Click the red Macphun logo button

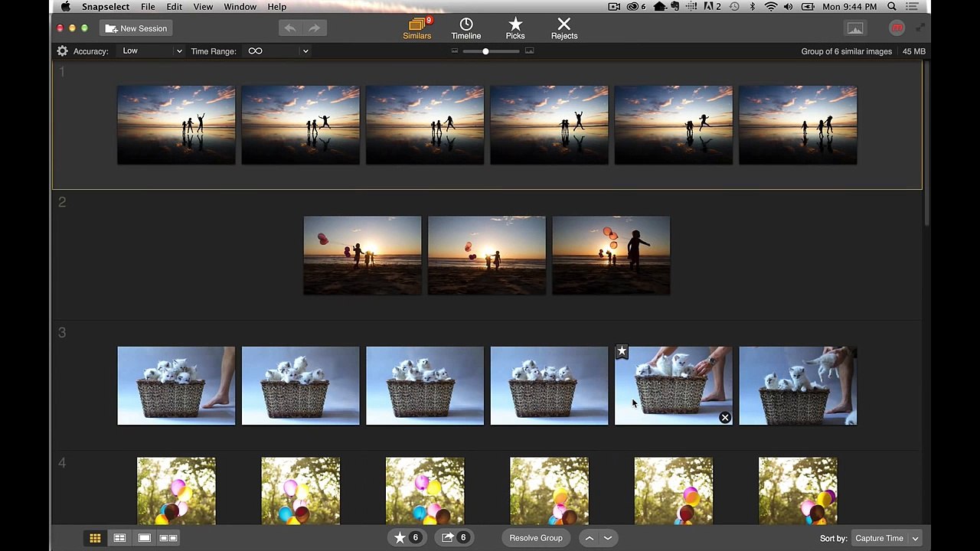point(897,28)
